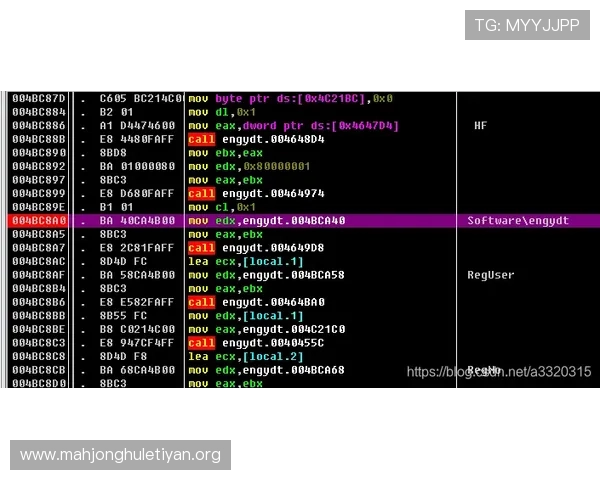
Task: Click hex bytes C605 BC214C0 in first row
Action: coord(141,98)
